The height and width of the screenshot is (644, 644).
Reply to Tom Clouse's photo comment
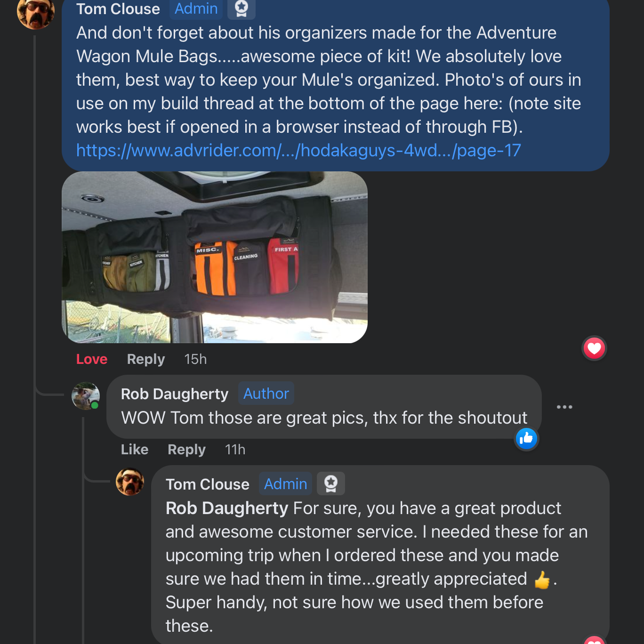click(146, 359)
